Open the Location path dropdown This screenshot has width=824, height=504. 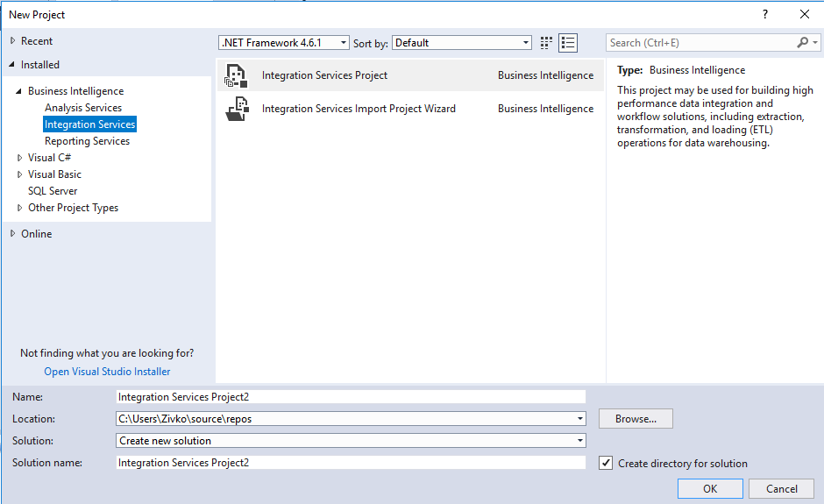[580, 419]
